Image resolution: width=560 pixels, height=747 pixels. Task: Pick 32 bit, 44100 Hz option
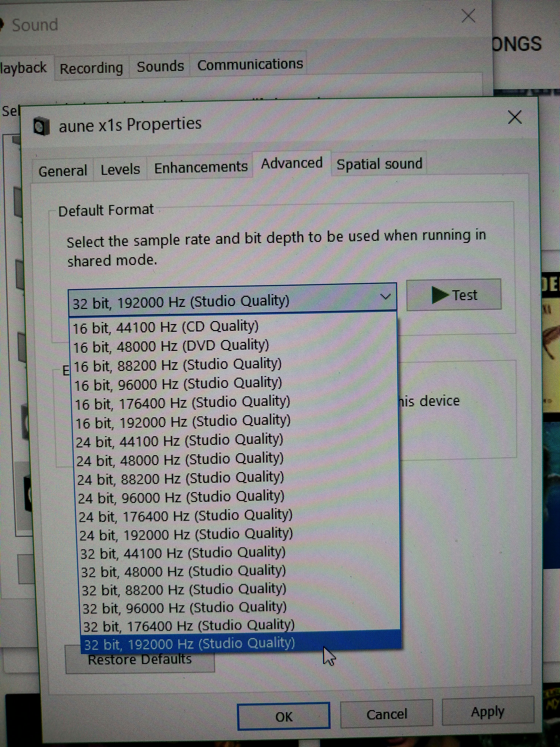(183, 553)
